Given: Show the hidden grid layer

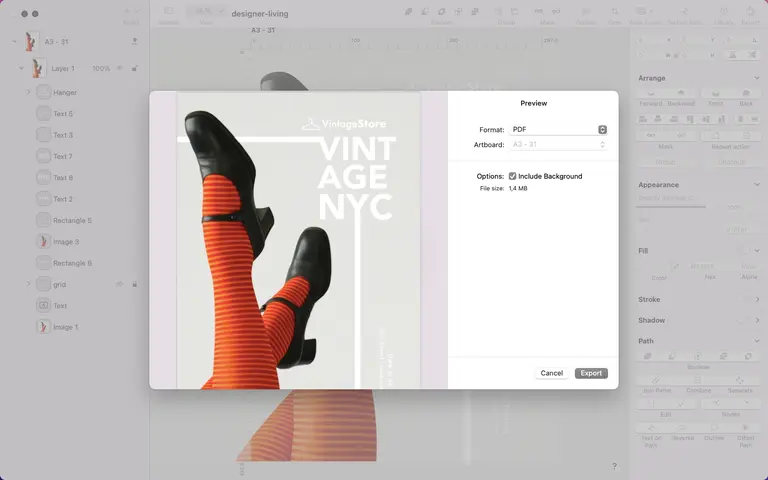Looking at the screenshot, I should tap(120, 284).
